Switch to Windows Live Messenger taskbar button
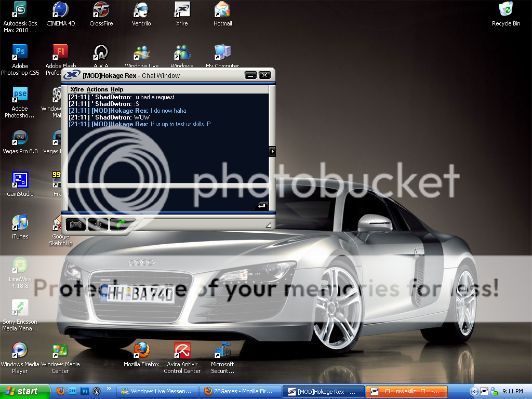The width and height of the screenshot is (532, 399). pos(157,391)
